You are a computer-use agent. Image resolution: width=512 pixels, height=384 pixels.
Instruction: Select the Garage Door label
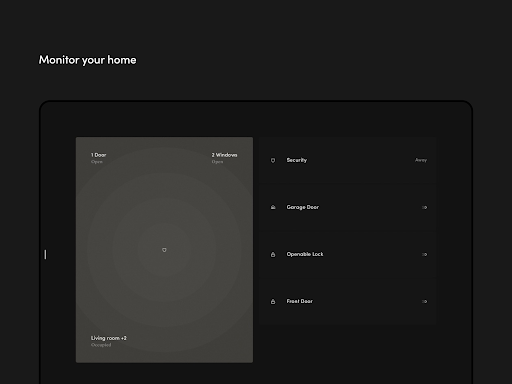point(303,207)
